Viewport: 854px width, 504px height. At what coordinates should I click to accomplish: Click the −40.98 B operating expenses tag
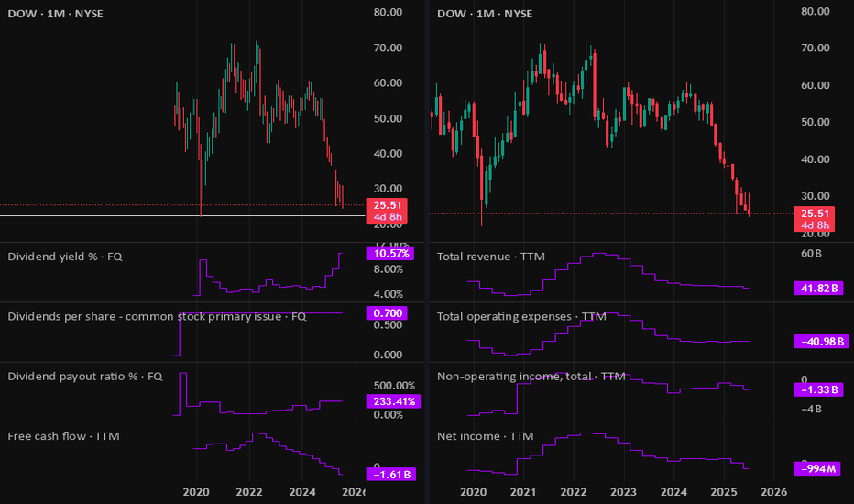[x=821, y=342]
